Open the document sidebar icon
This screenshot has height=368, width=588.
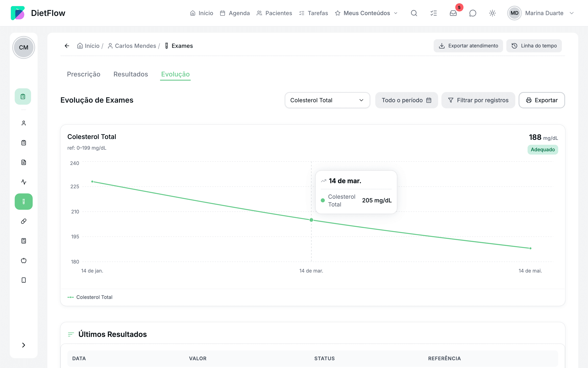tap(23, 162)
